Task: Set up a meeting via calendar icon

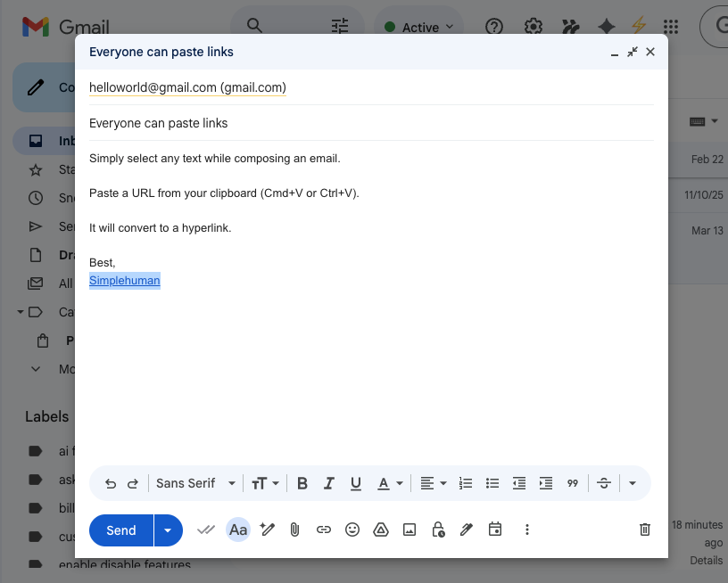Action: [495, 530]
